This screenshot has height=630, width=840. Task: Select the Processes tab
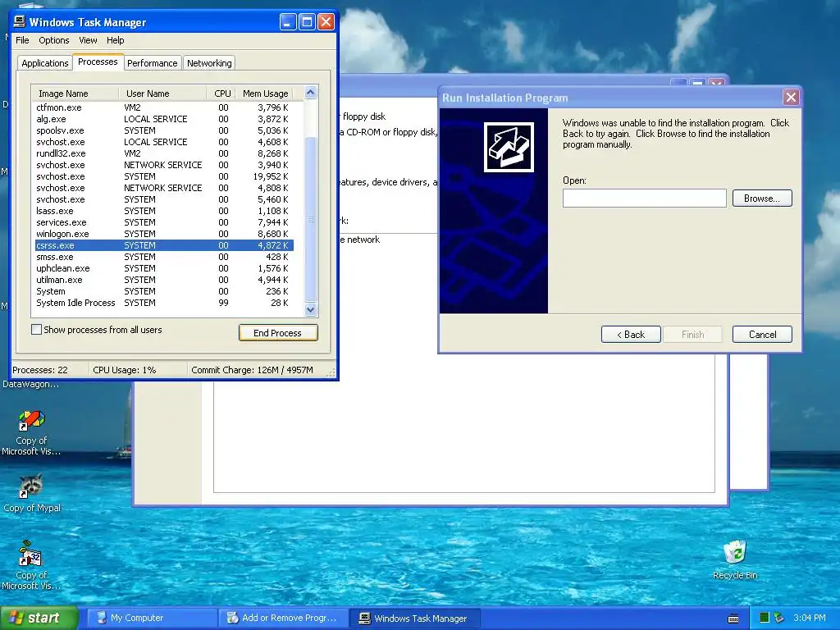[x=98, y=62]
